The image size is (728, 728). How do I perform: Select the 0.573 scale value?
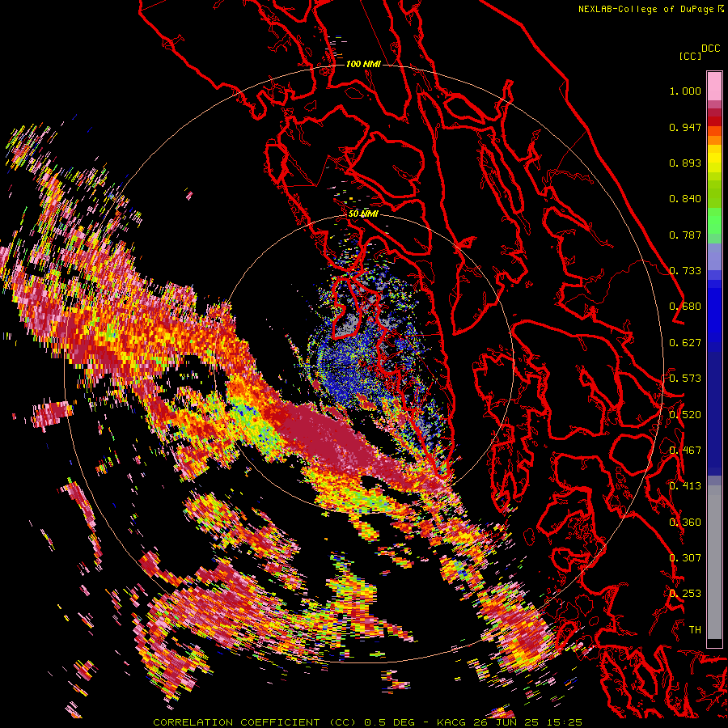click(685, 379)
